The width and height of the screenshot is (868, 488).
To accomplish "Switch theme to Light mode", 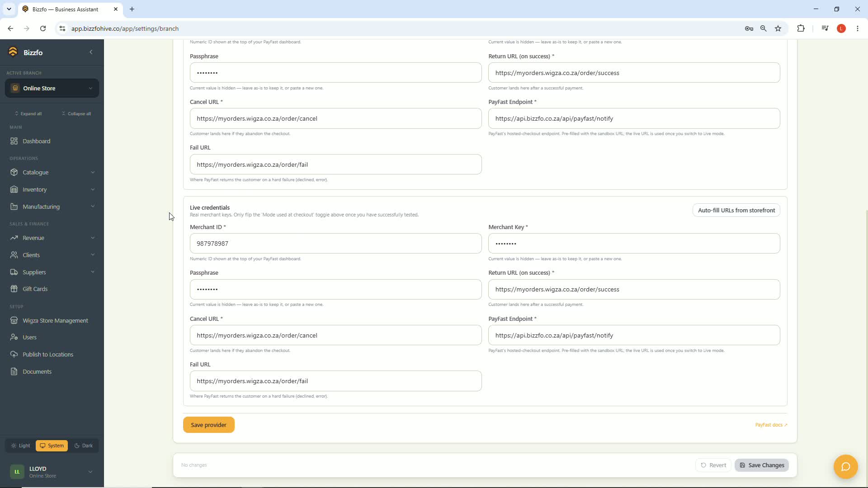I will click(21, 446).
